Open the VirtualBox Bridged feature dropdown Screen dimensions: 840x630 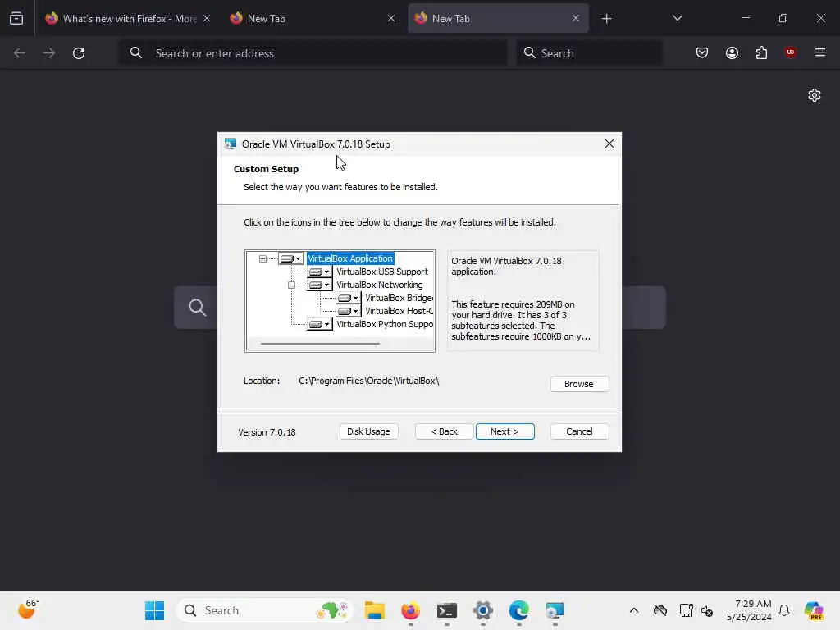coord(348,298)
